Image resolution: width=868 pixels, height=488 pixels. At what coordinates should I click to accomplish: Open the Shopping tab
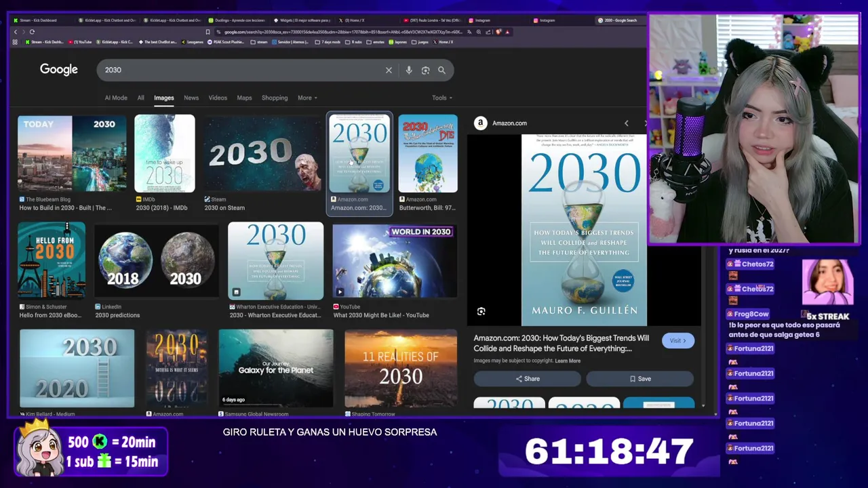275,98
